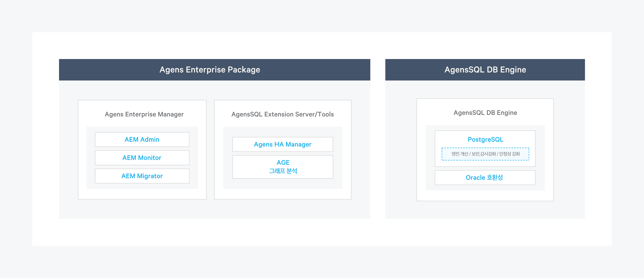Click the word Manager in Agens HA Manager
The width and height of the screenshot is (644, 278).
coord(298,144)
